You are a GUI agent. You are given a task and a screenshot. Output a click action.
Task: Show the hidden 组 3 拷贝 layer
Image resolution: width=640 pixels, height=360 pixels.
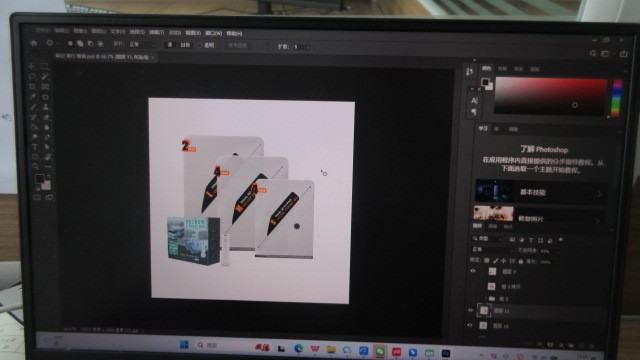pyautogui.click(x=472, y=287)
